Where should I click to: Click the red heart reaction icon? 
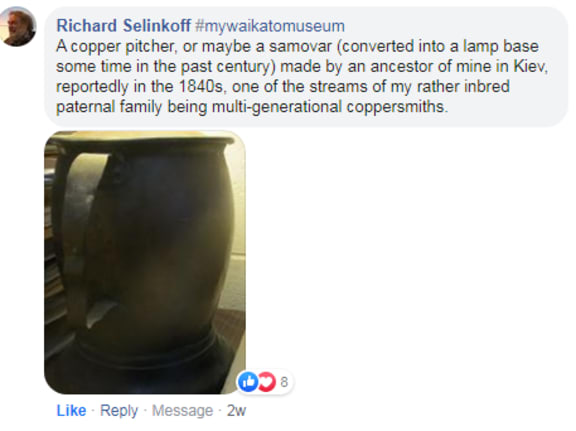coord(267,382)
